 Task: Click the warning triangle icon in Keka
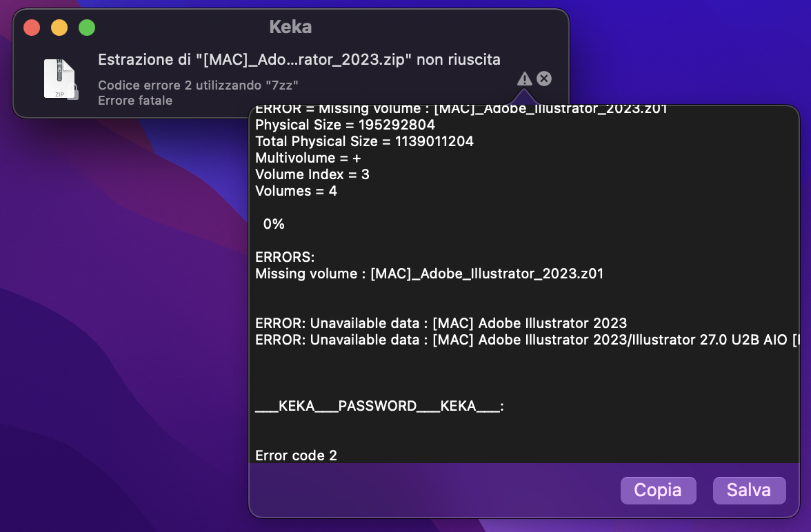(x=524, y=79)
